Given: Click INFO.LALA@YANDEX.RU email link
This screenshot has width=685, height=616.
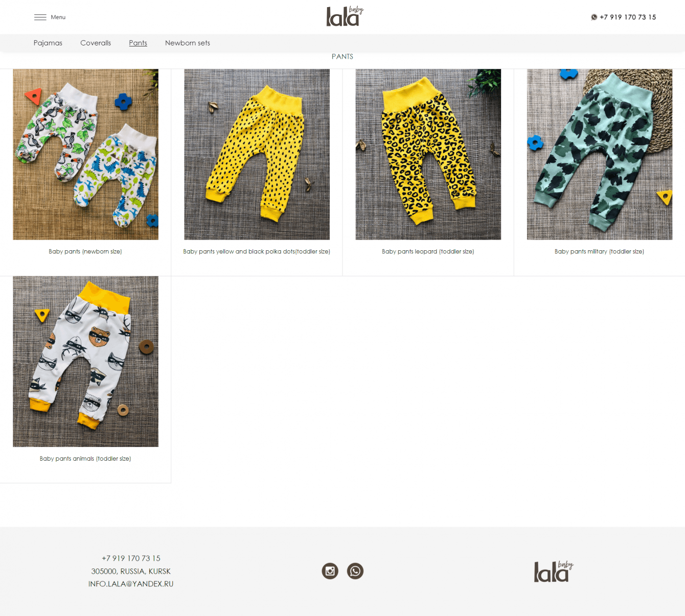Looking at the screenshot, I should click(131, 584).
